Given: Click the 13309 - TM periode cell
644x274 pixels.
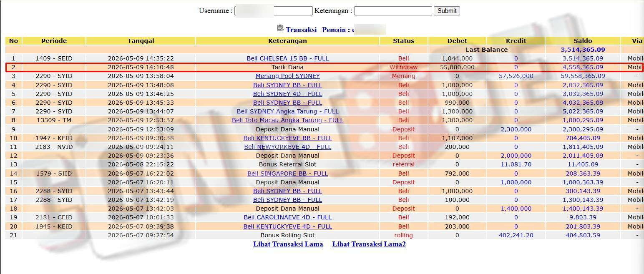Looking at the screenshot, I should (54, 120).
